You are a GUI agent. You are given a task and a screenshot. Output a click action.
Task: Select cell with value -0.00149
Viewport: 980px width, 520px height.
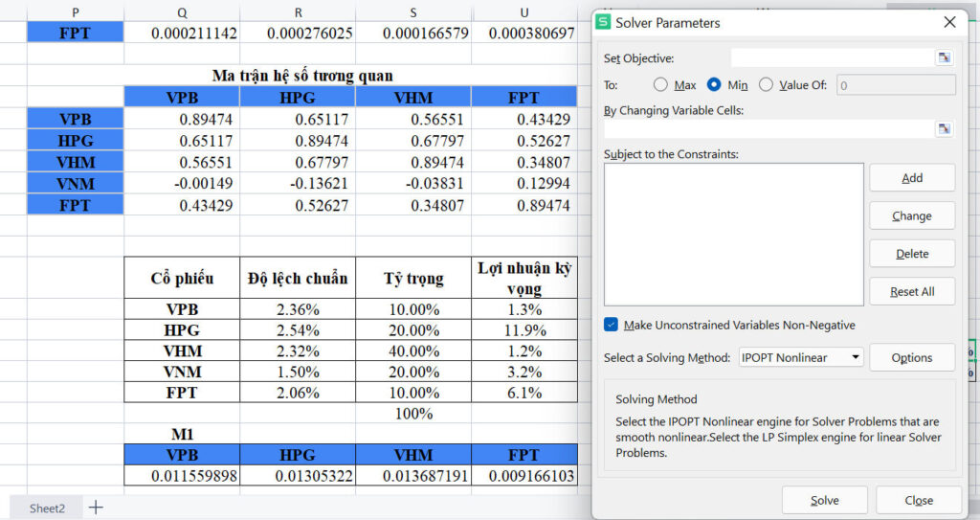(x=182, y=183)
